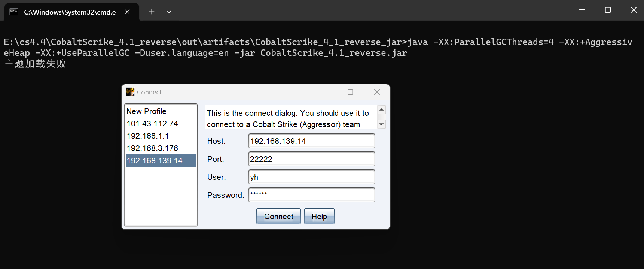Select highlighted profile 192.168.139.14
Image resolution: width=644 pixels, height=269 pixels.
tap(161, 161)
